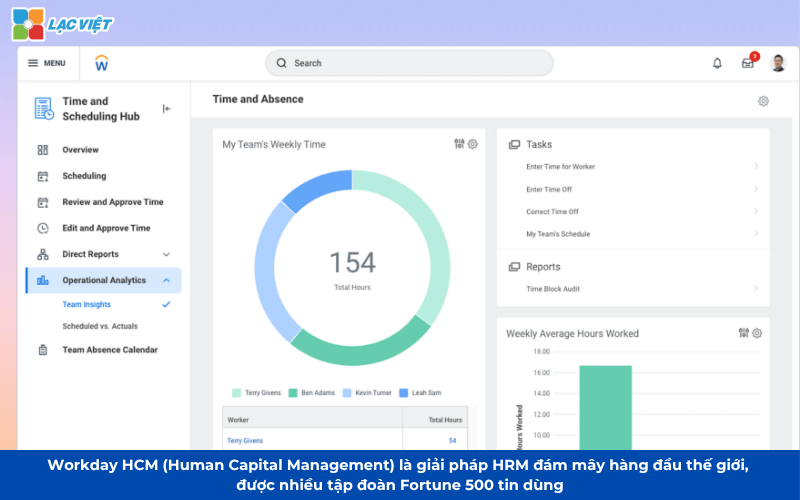Open the Enter Time for Worker chevron
Screen dimensions: 800x500
[x=755, y=167]
